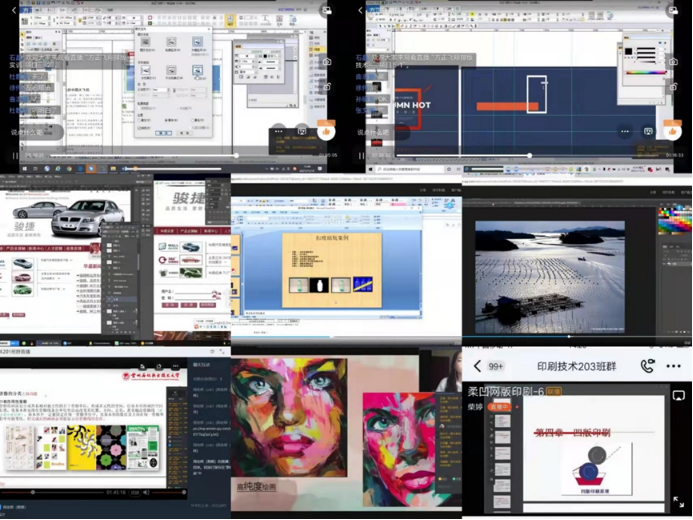This screenshot has width=693, height=520.
Task: Click the 说点什么吧 comment field in top-left video
Action: pos(35,131)
